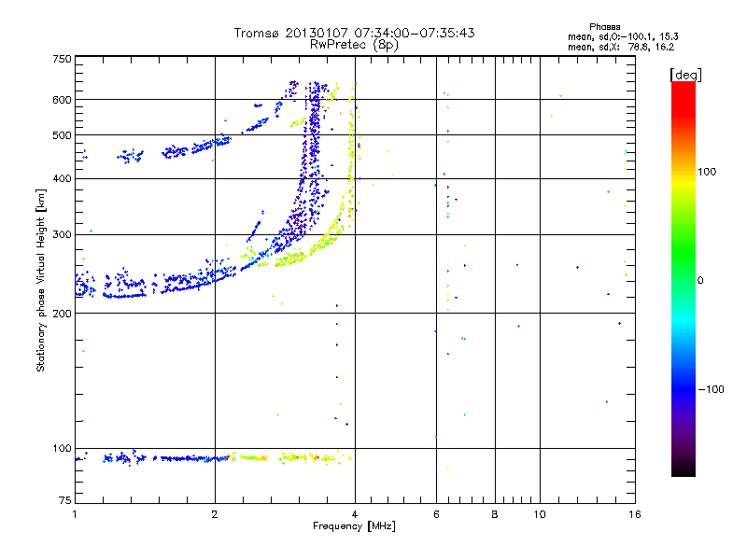Click the 1 frequency axis label
Screen dimensions: 747x560
(75, 514)
